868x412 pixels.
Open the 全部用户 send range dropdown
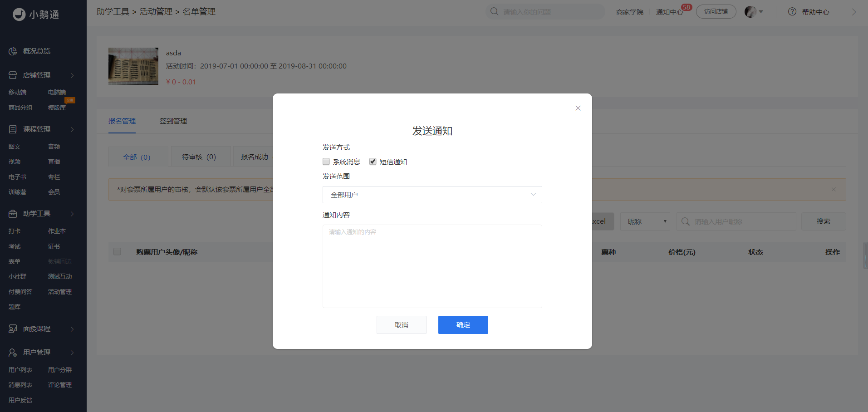coord(432,195)
